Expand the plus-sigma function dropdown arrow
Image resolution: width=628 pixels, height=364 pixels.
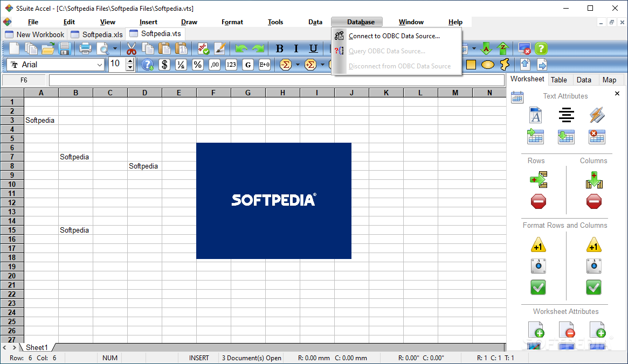point(322,65)
